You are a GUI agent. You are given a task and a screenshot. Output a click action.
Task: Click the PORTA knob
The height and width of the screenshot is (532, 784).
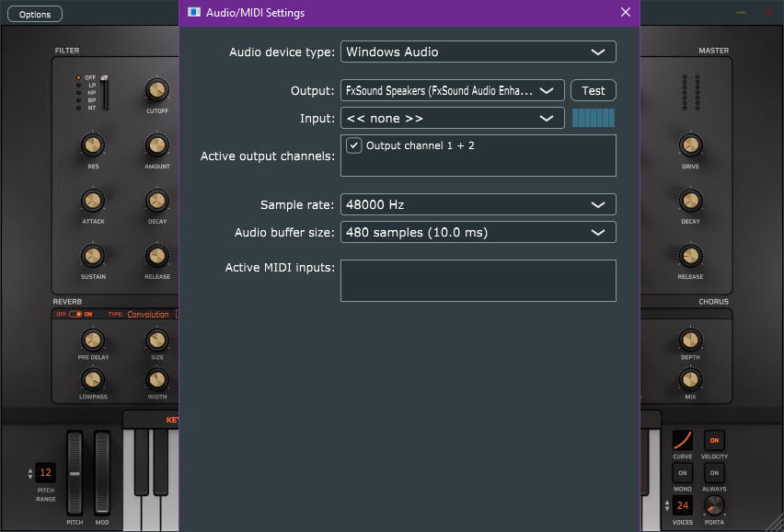[x=714, y=505]
